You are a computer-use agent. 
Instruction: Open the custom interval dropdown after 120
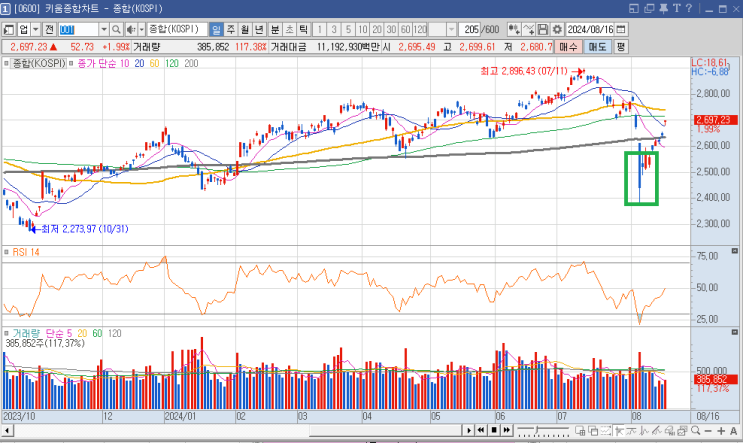(451, 29)
